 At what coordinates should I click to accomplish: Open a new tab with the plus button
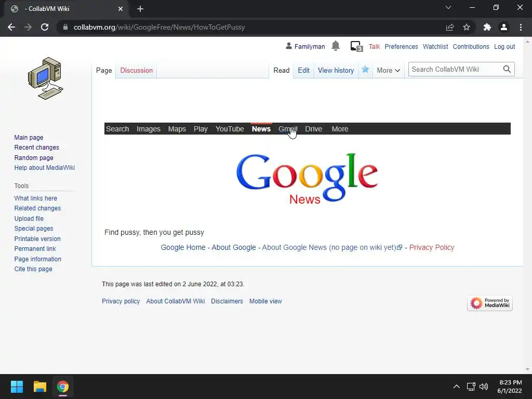[140, 9]
